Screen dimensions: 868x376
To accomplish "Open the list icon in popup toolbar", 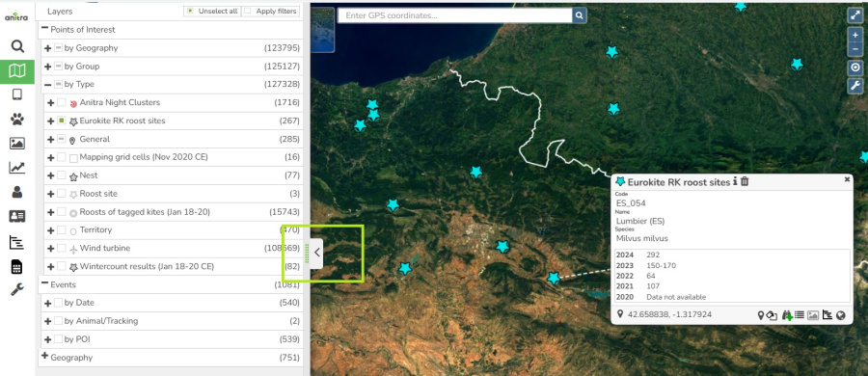I will coord(800,315).
